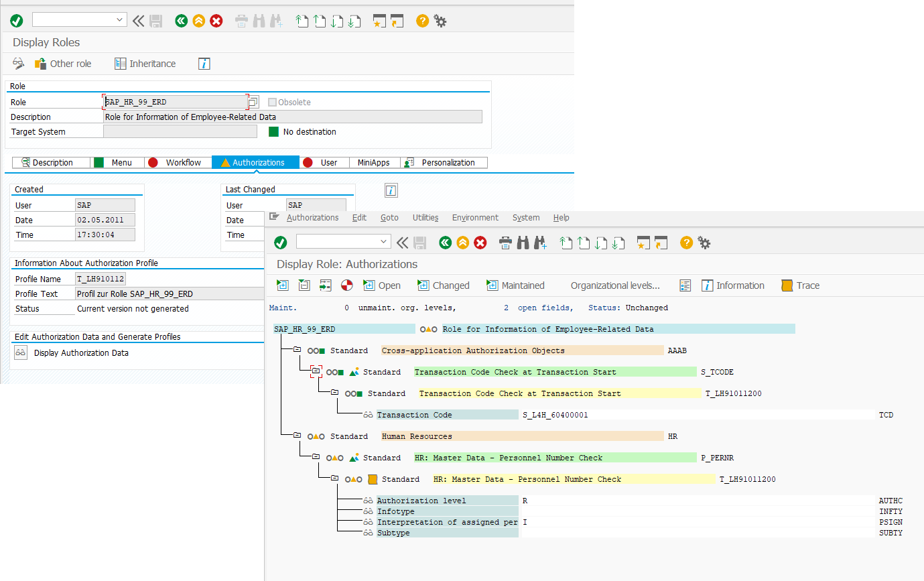Switch to the Menu tab

pos(117,162)
